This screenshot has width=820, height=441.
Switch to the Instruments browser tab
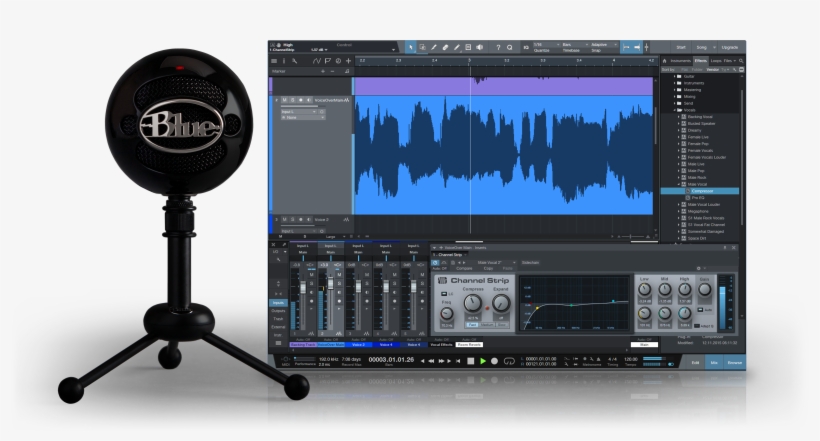[681, 61]
